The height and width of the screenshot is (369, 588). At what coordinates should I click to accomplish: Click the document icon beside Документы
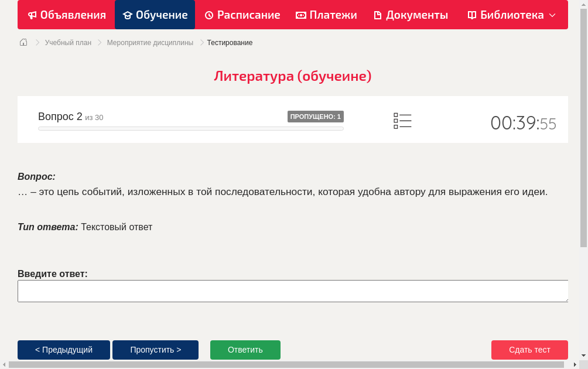tap(379, 15)
